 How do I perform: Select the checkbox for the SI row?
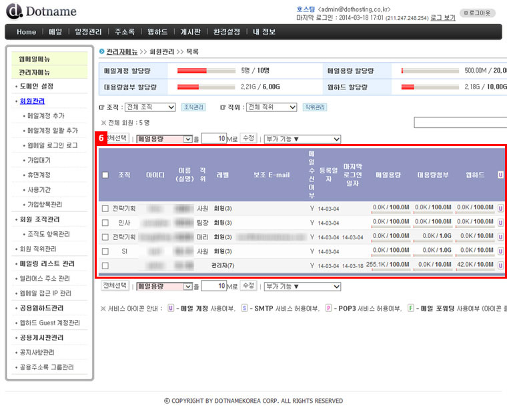[x=105, y=251]
